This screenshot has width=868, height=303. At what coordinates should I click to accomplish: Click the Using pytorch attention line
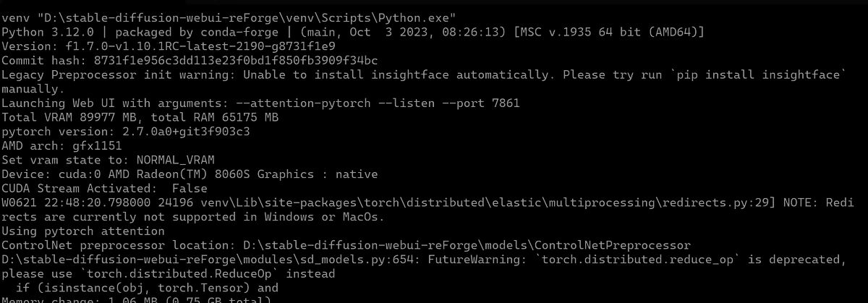[82, 230]
